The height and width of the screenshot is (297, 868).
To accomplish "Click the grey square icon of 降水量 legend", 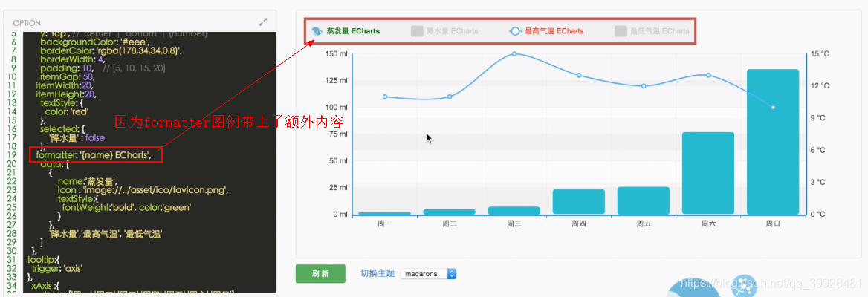I will pos(417,31).
